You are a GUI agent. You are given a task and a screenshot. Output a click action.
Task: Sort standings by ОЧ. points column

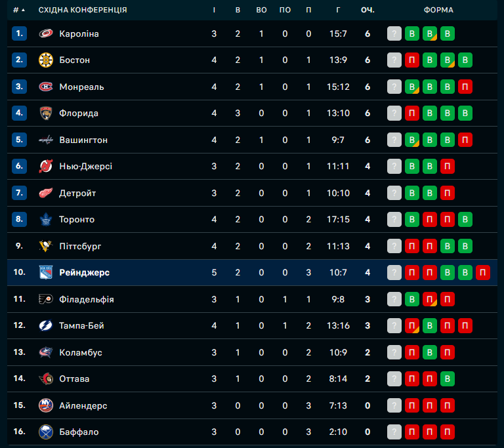[367, 10]
